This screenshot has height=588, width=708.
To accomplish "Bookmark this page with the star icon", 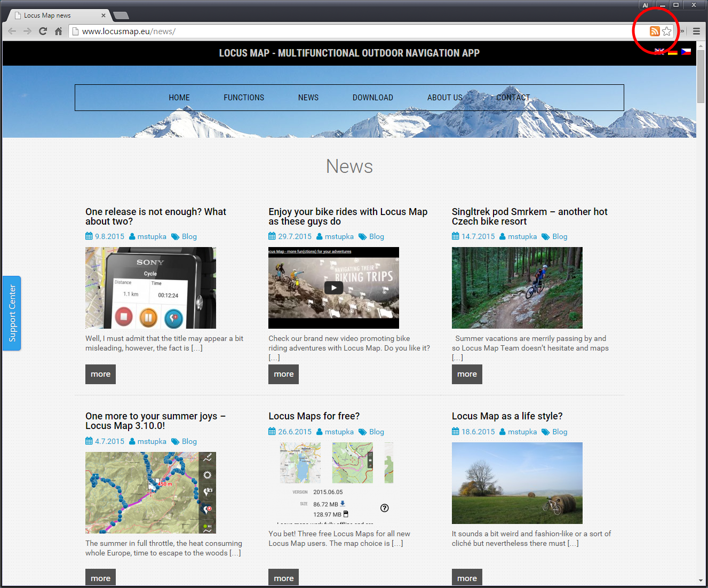I will pyautogui.click(x=667, y=31).
